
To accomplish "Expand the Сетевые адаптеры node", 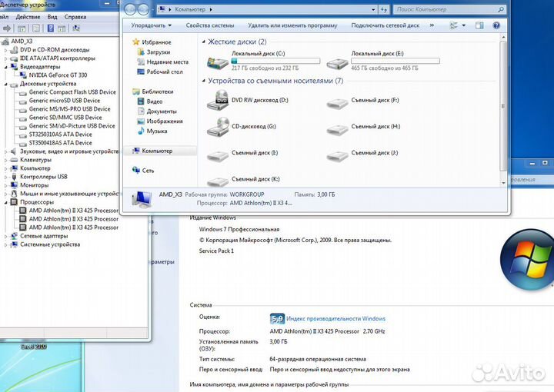I will [x=5, y=237].
